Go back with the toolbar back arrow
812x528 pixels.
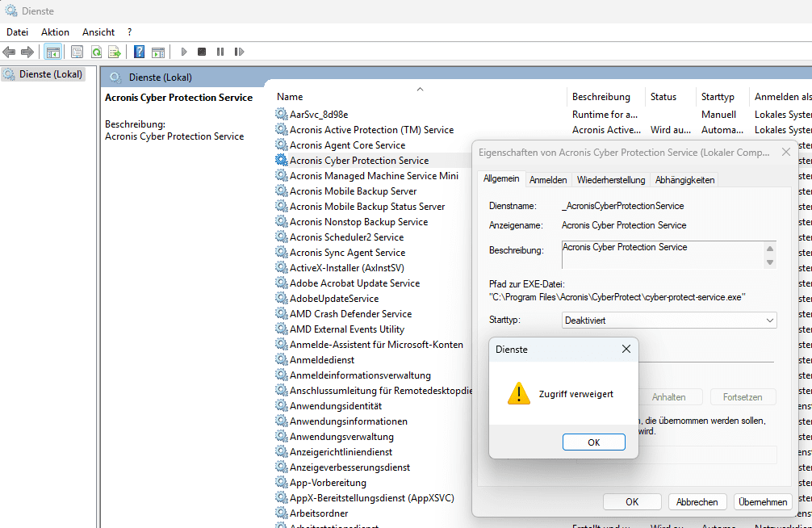coord(9,52)
